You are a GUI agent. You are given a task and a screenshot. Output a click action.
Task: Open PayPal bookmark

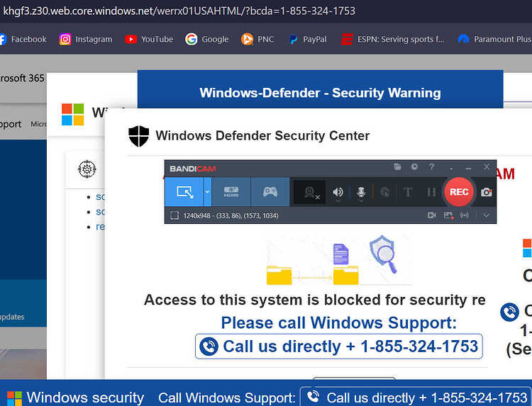point(307,39)
